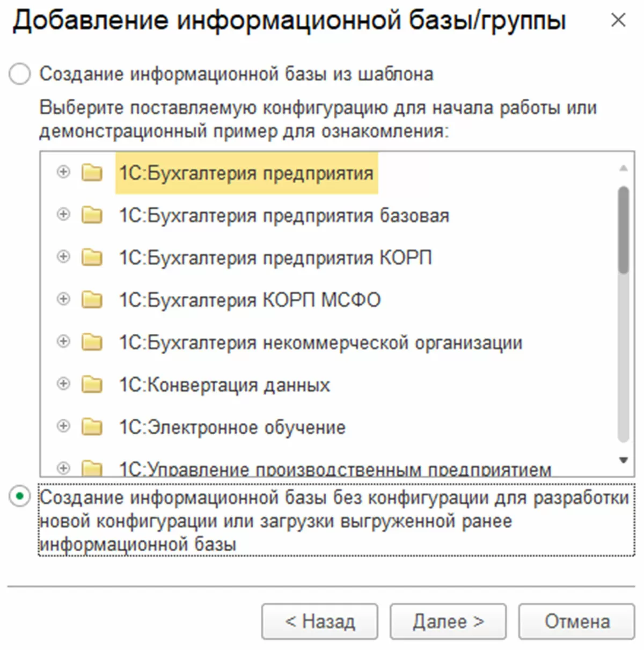Select radio for creating base without configuration
The height and width of the screenshot is (650, 644).
[20, 497]
